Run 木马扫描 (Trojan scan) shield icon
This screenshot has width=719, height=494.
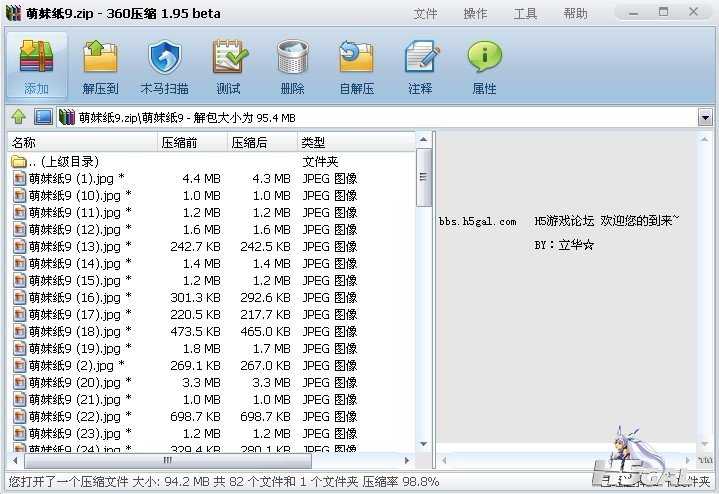164,65
